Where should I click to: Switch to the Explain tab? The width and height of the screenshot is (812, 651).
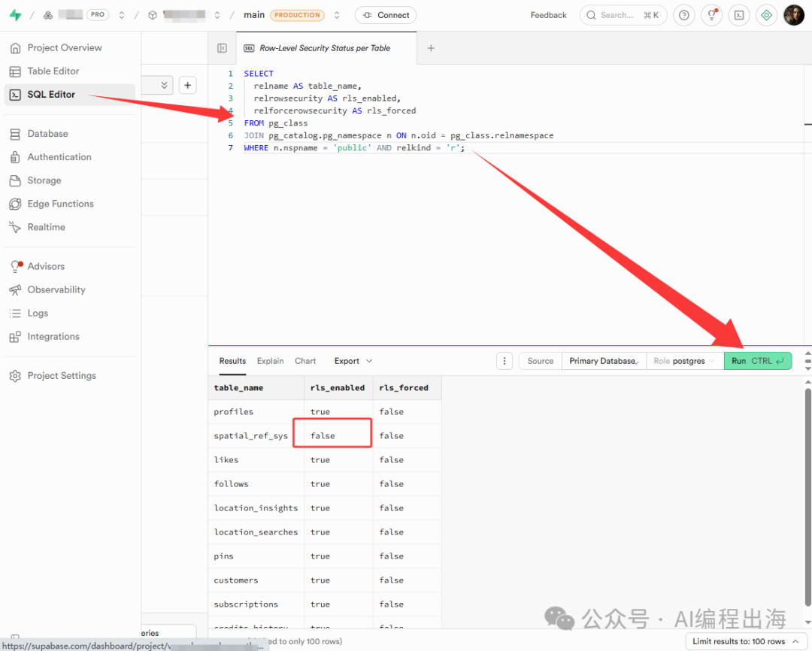click(271, 361)
